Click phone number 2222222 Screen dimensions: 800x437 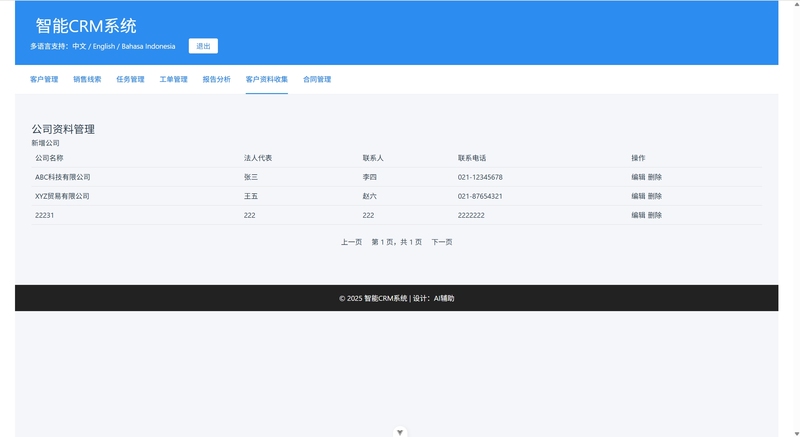point(471,215)
